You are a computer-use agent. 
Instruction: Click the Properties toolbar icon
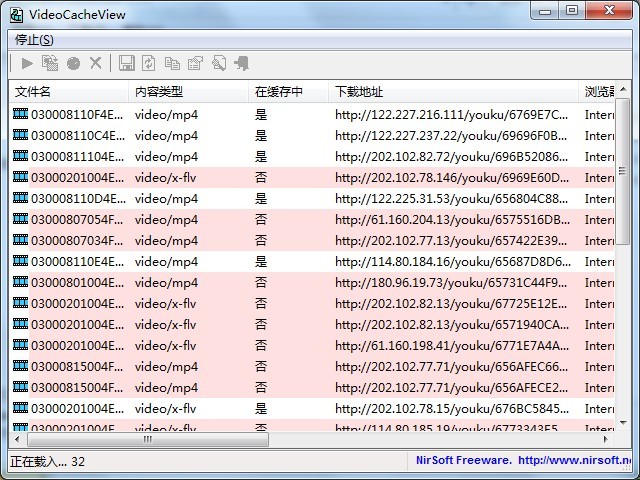195,63
